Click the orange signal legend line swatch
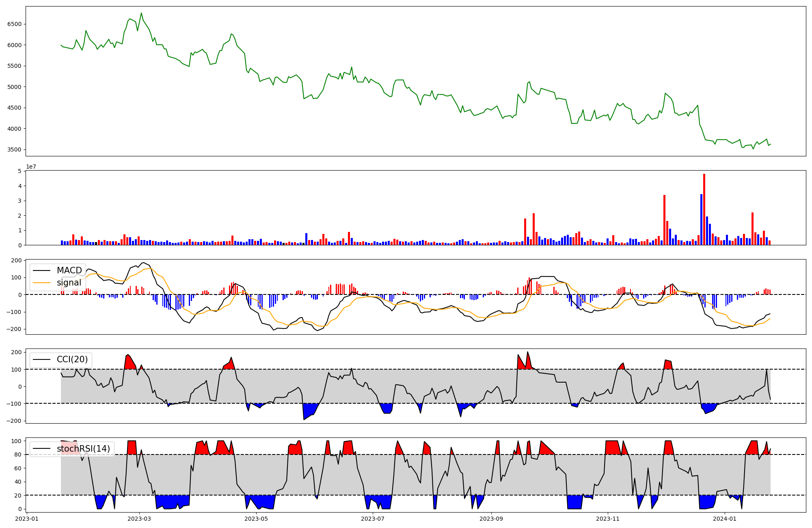812x528 pixels. pyautogui.click(x=41, y=283)
